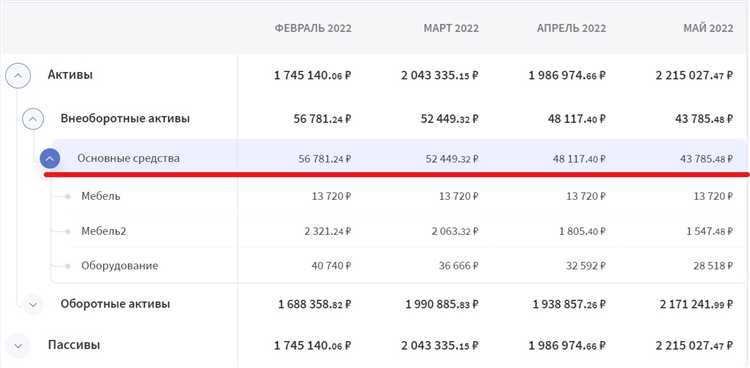750x368 pixels.
Task: Select the Мебель2 row label
Action: tap(104, 231)
